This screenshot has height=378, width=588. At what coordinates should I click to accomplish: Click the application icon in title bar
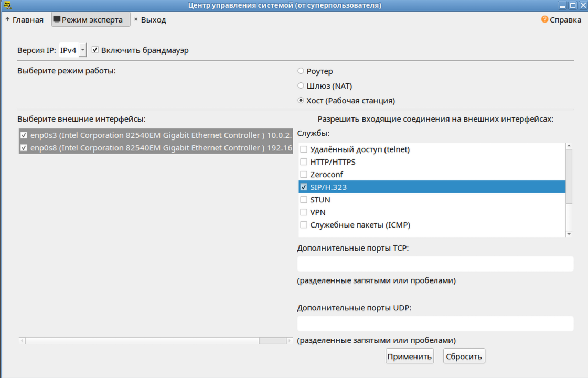click(7, 5)
